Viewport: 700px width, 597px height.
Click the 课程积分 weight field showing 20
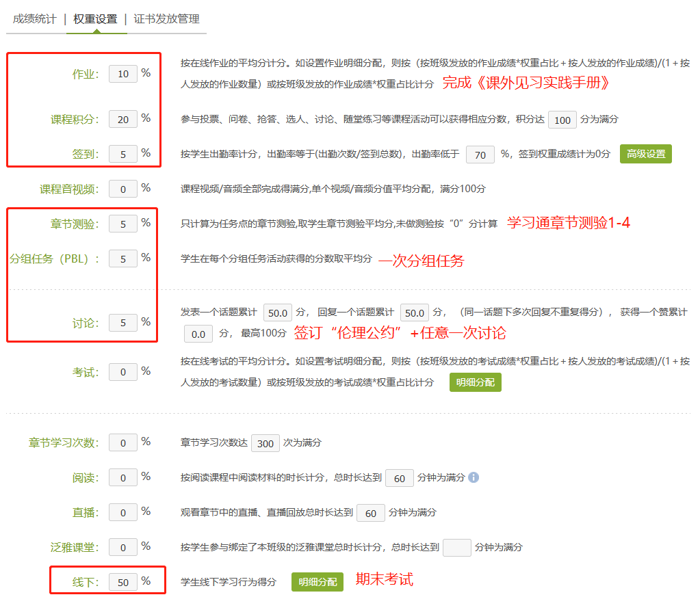(122, 120)
